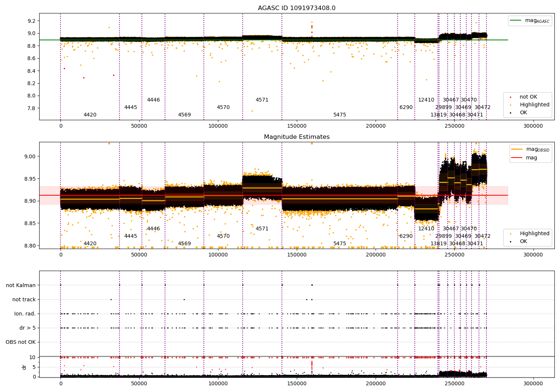Click the 'not track' axis label

(x=24, y=299)
